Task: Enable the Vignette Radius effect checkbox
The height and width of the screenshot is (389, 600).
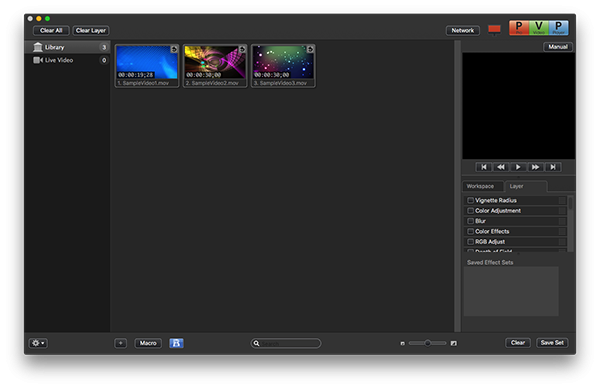Action: (470, 200)
